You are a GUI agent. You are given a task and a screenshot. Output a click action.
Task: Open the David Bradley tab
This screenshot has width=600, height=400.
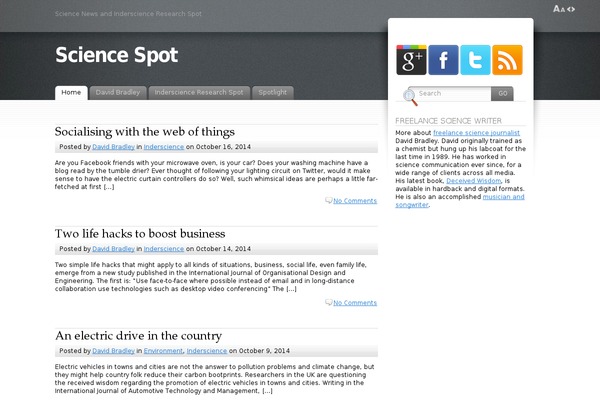(x=117, y=92)
